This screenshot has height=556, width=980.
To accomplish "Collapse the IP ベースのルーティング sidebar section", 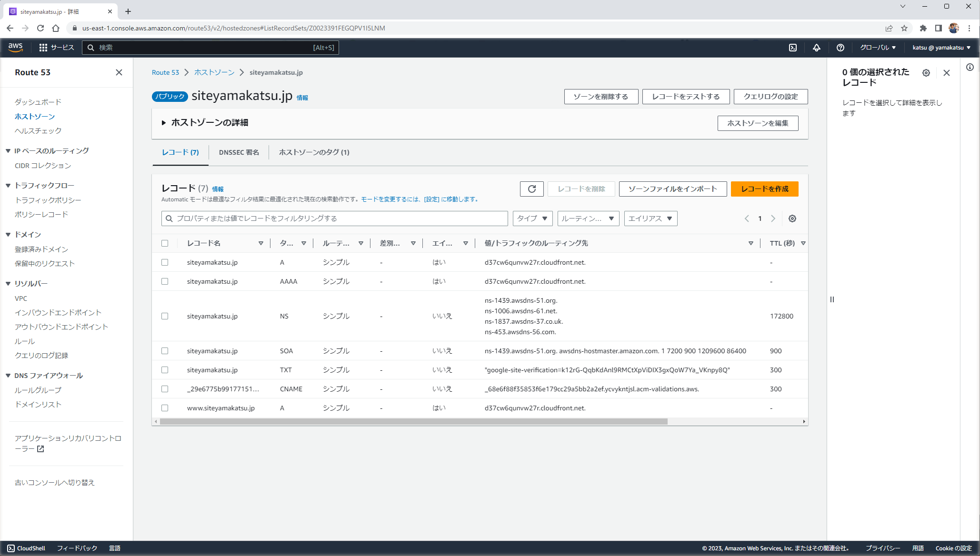I will coord(8,151).
